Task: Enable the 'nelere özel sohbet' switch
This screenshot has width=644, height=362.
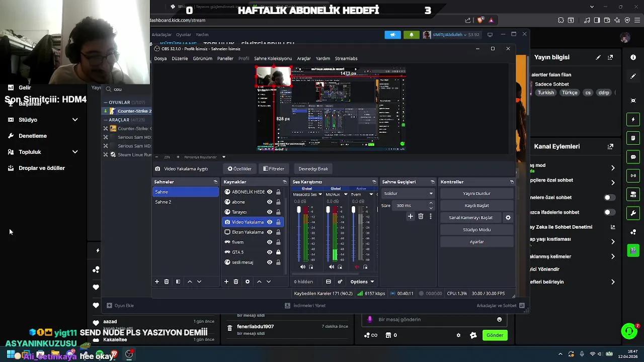Action: coord(609,198)
